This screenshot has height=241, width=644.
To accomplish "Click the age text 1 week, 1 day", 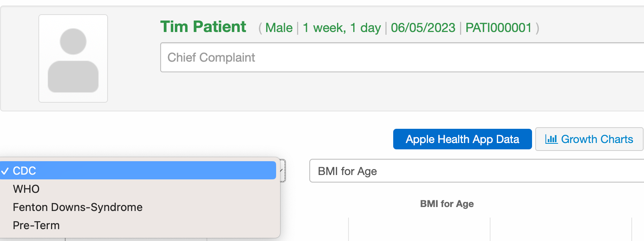I will click(x=342, y=28).
